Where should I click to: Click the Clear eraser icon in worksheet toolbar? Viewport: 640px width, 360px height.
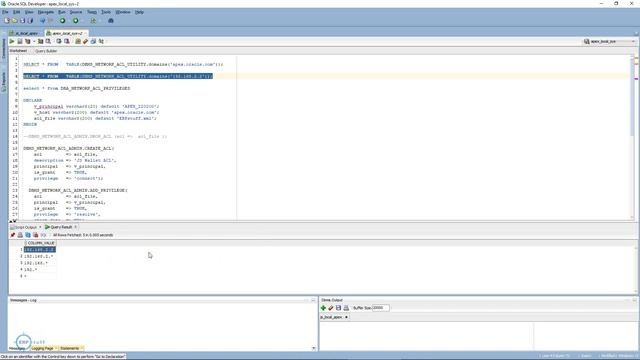pos(85,41)
